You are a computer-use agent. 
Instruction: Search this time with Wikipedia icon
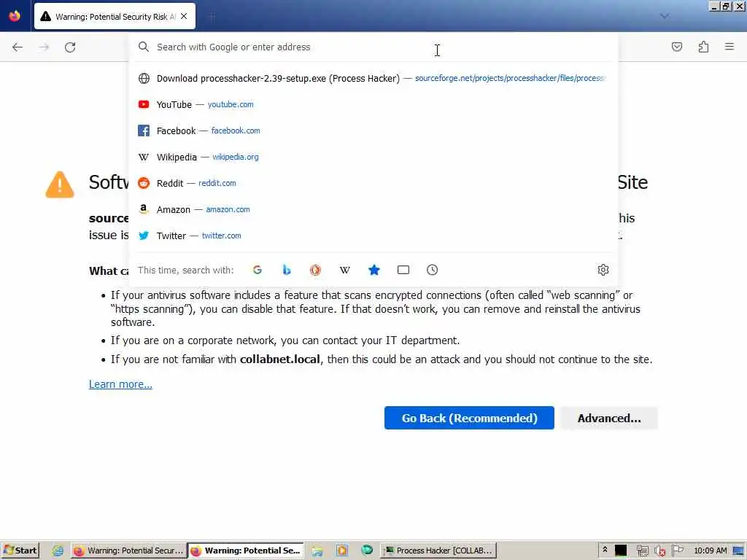tap(344, 270)
